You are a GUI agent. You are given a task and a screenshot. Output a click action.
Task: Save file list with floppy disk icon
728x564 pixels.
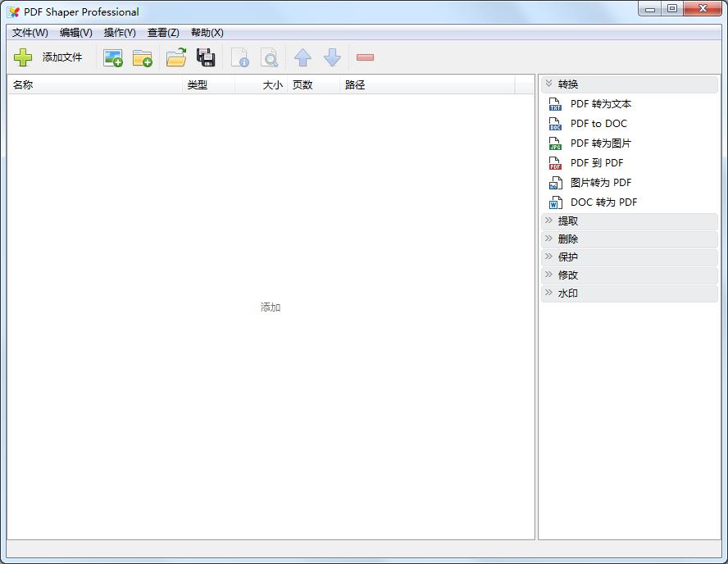[206, 57]
